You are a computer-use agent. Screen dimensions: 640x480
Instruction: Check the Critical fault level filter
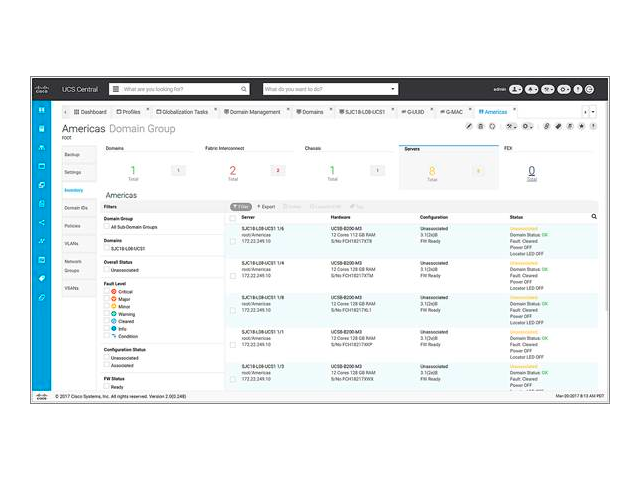107,291
